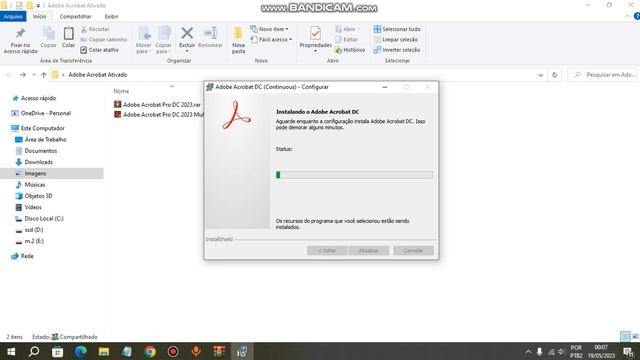
Task: Minimize the Adobe Acrobat DC installer window
Action: click(384, 87)
